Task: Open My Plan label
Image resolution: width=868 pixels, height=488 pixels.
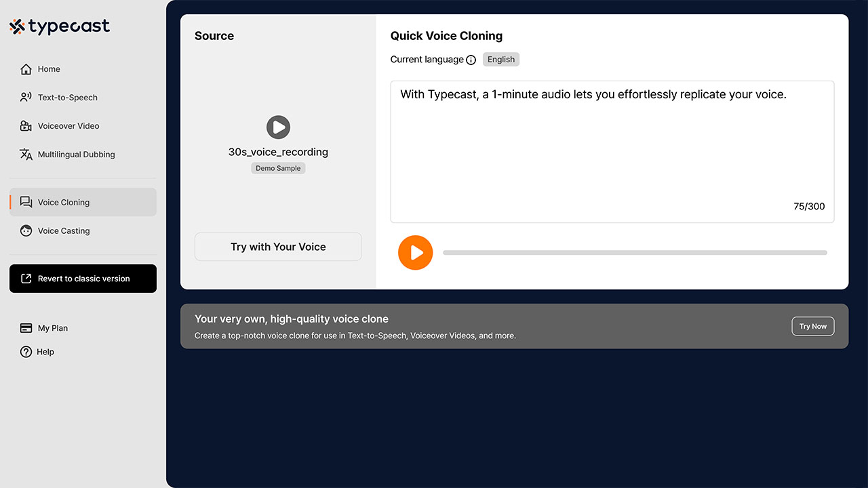Action: point(53,328)
